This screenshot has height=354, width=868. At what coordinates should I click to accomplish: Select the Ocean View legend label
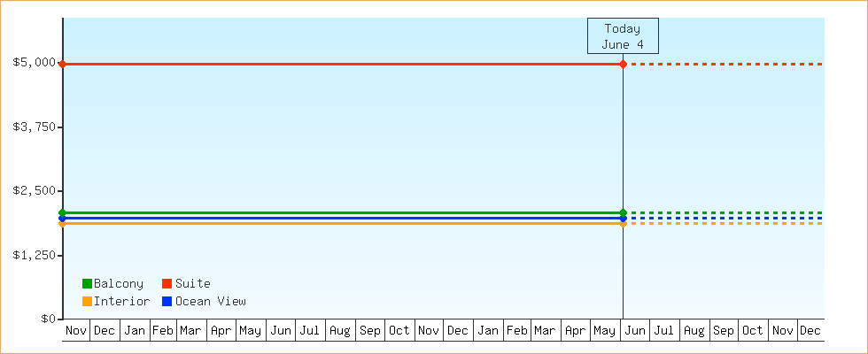211,302
